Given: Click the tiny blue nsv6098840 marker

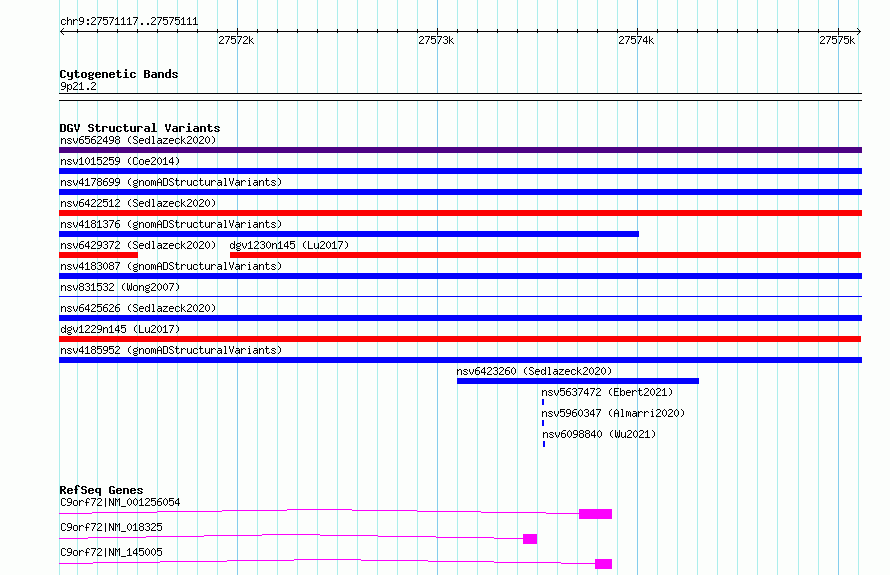Looking at the screenshot, I should [544, 444].
